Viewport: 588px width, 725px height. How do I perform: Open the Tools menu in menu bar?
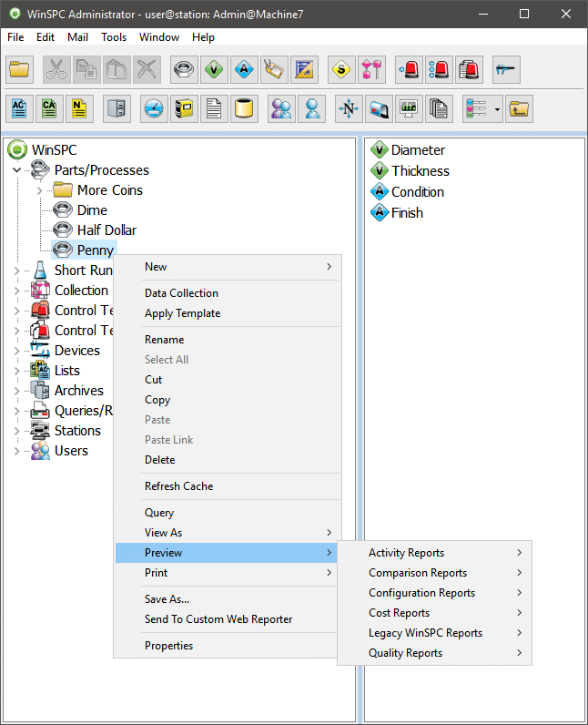[114, 37]
